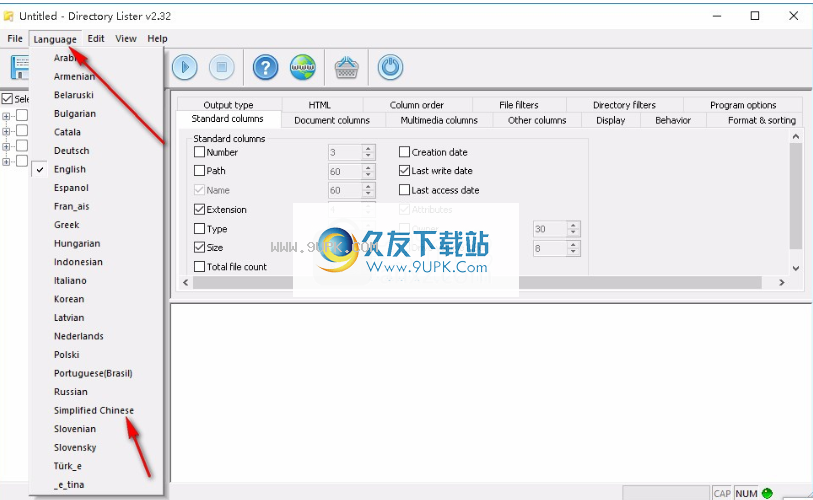Click the app icon in title bar

point(8,16)
